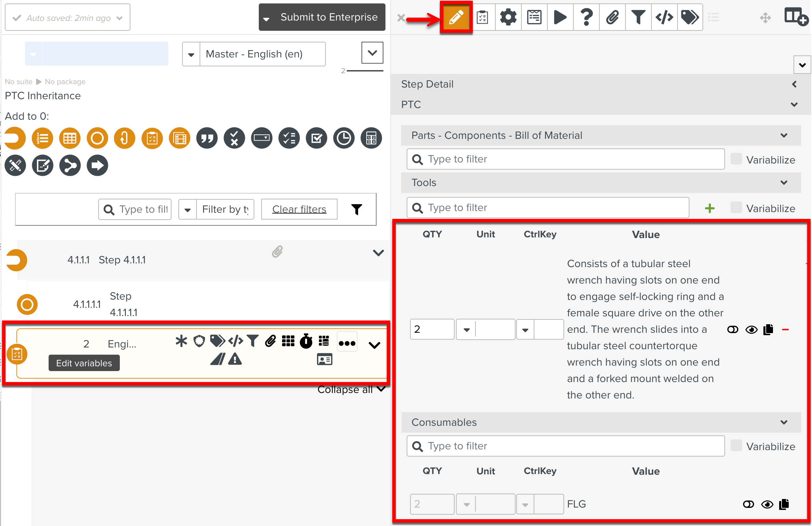Click the orange pencil edit icon
812x526 pixels.
coord(456,17)
